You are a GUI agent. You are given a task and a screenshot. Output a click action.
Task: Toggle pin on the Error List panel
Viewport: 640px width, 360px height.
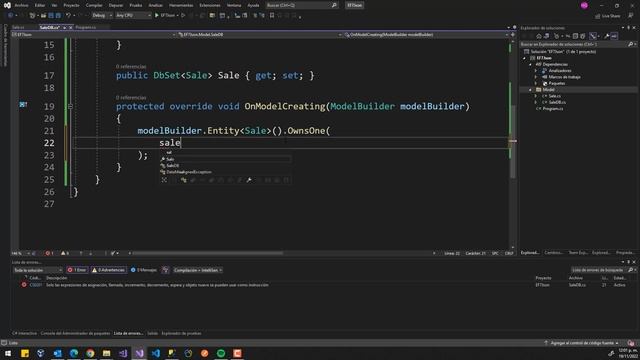(x=629, y=262)
